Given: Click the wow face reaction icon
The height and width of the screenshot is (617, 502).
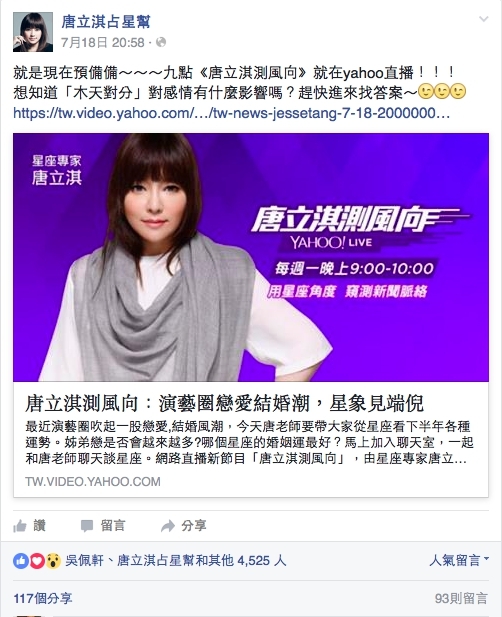Looking at the screenshot, I should point(53,560).
